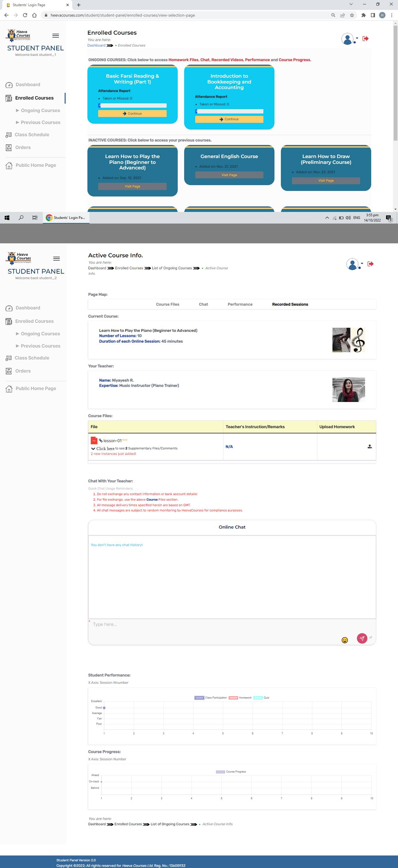Continue the Basic Farsi Reading course
The height and width of the screenshot is (868, 398).
pos(132,114)
